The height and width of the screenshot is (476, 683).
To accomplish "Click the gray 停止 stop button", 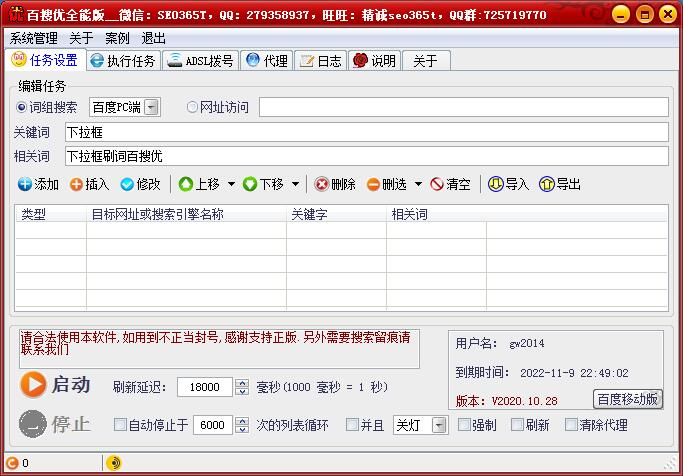I will (x=33, y=424).
